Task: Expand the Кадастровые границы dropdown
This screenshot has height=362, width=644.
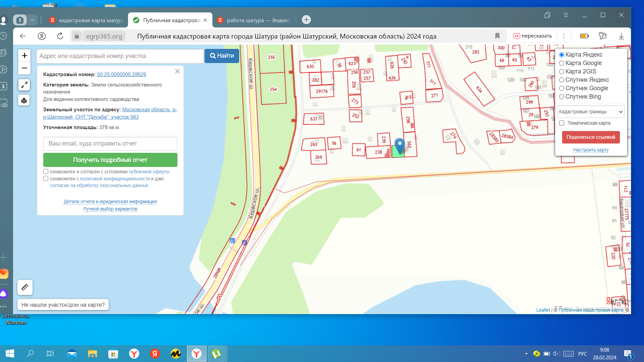Action: click(x=591, y=112)
